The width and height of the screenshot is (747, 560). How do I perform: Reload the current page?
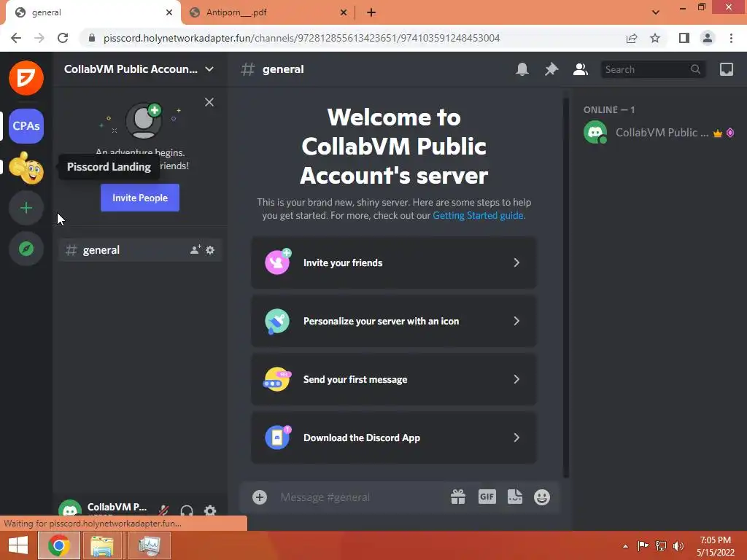click(x=63, y=38)
